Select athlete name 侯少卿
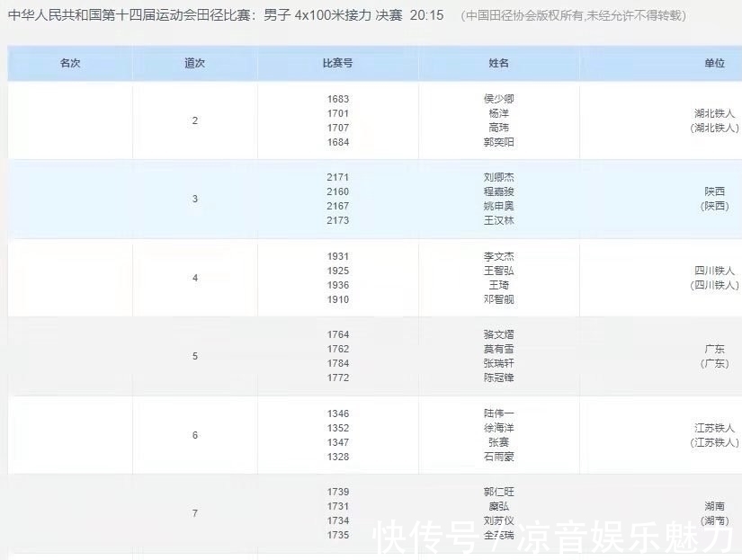 pyautogui.click(x=499, y=99)
